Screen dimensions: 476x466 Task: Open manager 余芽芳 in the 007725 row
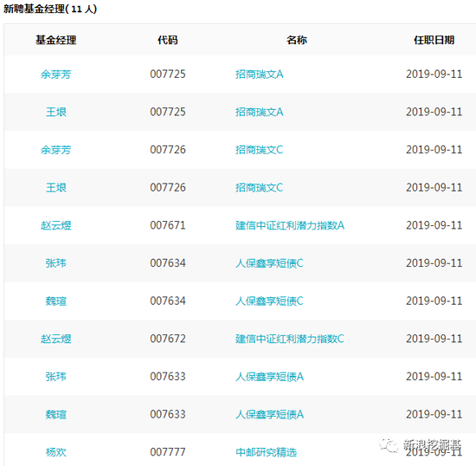[x=56, y=74]
